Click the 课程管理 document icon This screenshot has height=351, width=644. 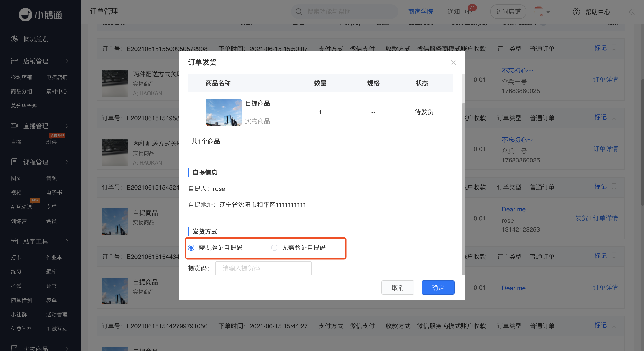(14, 162)
